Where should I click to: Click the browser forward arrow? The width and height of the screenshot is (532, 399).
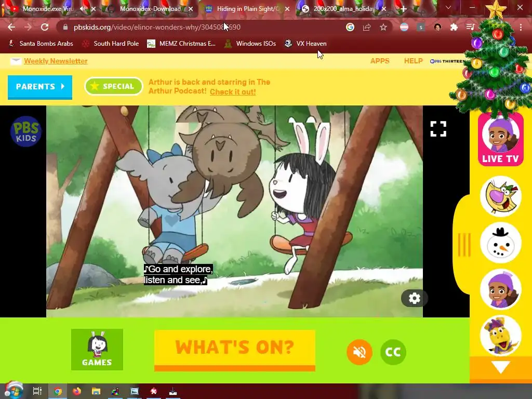28,27
